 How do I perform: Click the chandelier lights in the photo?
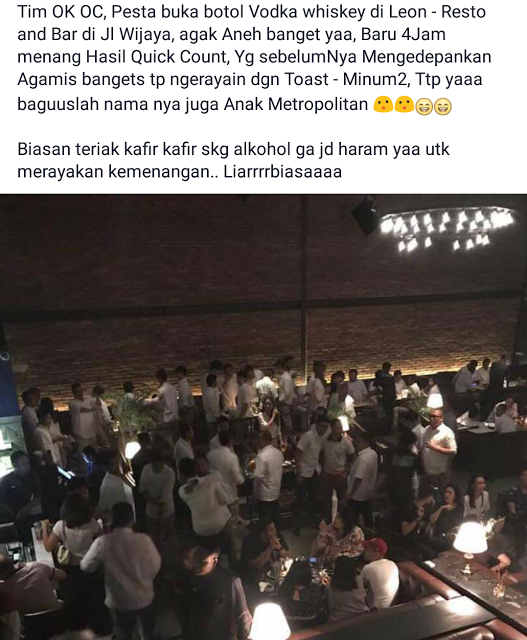(447, 228)
